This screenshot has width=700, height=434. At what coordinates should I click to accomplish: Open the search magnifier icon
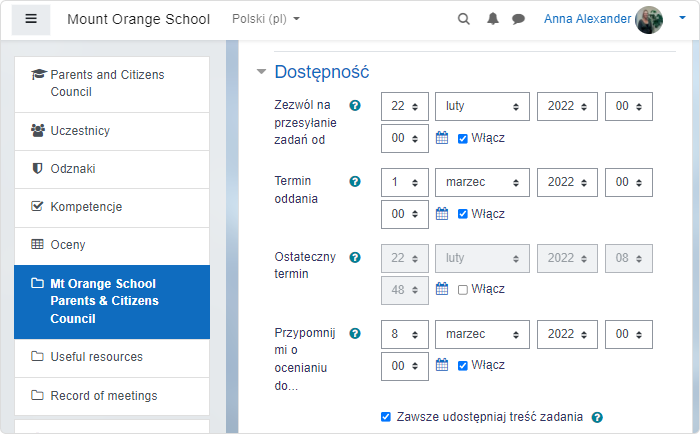[x=464, y=19]
